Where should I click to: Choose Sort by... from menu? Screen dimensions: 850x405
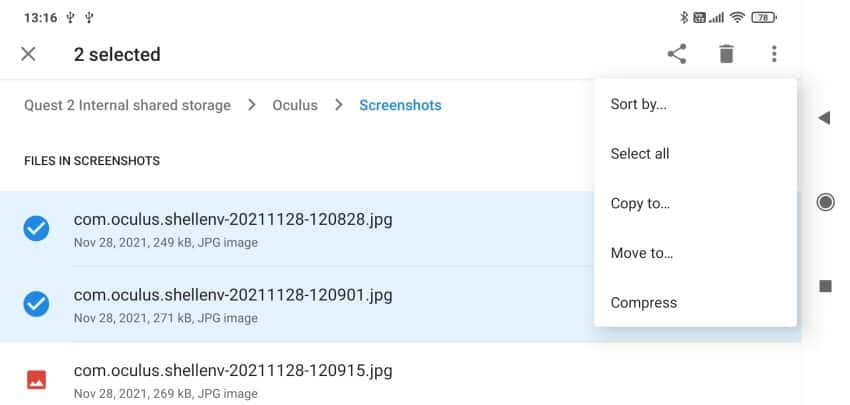click(x=639, y=104)
